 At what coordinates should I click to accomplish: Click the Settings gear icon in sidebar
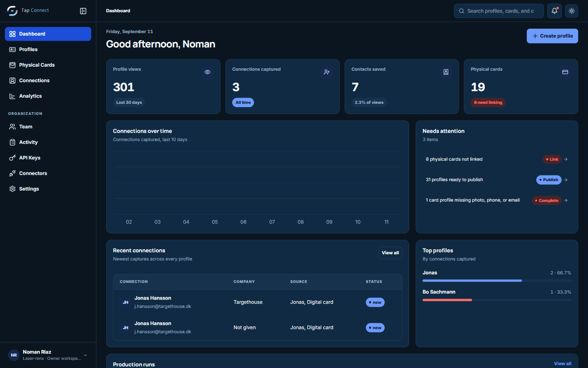13,189
